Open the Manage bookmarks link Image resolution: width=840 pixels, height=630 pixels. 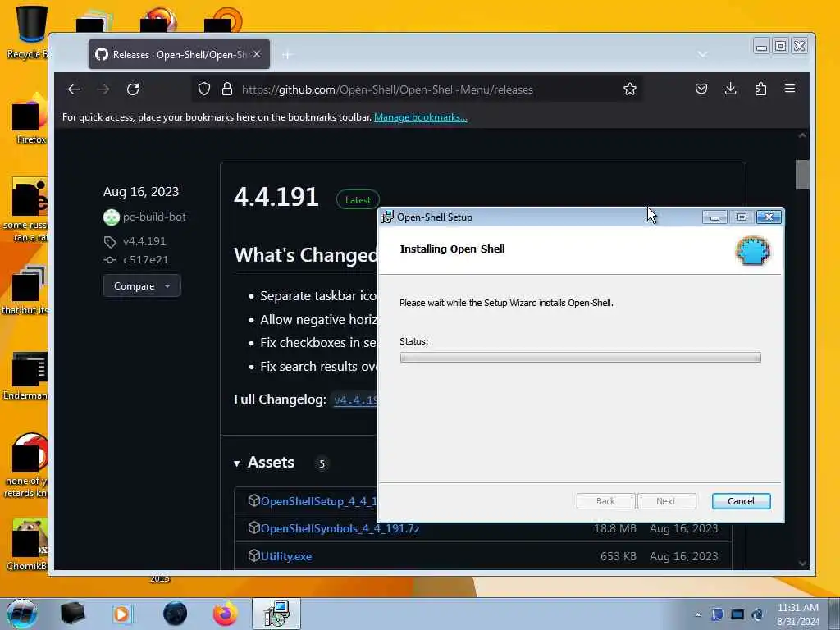(x=421, y=117)
